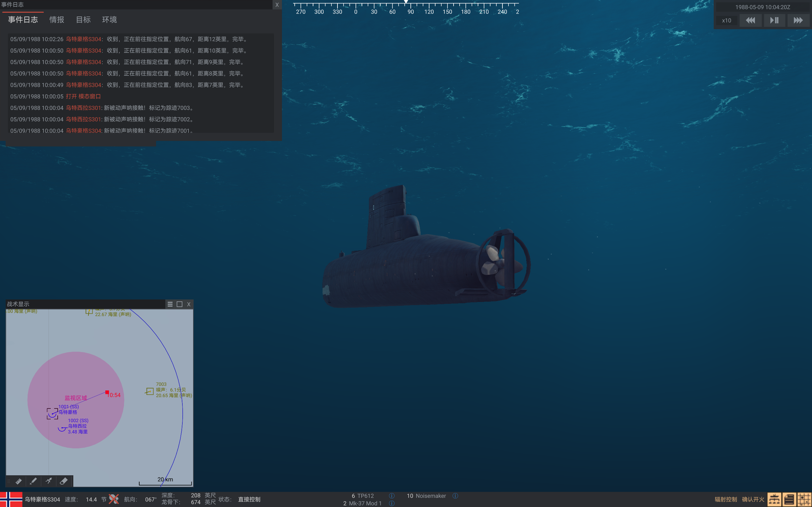The height and width of the screenshot is (507, 812).
Task: Open the fleet hierarchy panel at bottom right
Action: click(x=774, y=499)
